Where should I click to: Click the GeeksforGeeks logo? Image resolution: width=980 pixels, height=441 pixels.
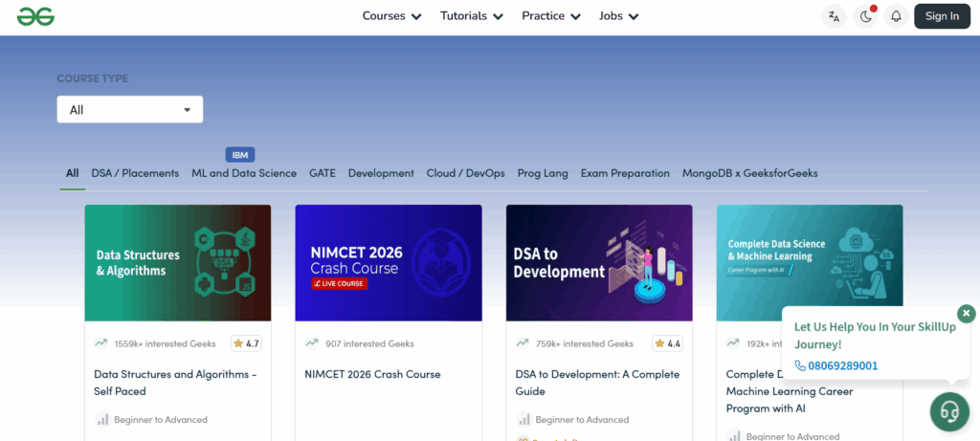(x=35, y=16)
